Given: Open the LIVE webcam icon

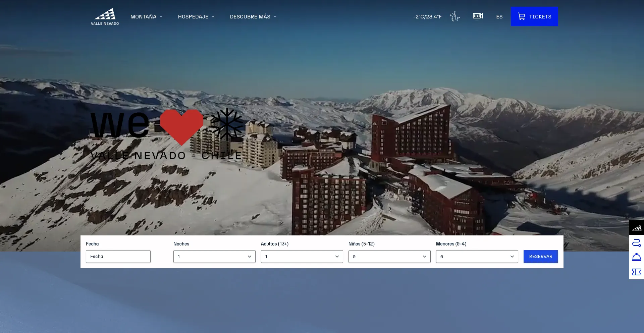Looking at the screenshot, I should [x=478, y=16].
